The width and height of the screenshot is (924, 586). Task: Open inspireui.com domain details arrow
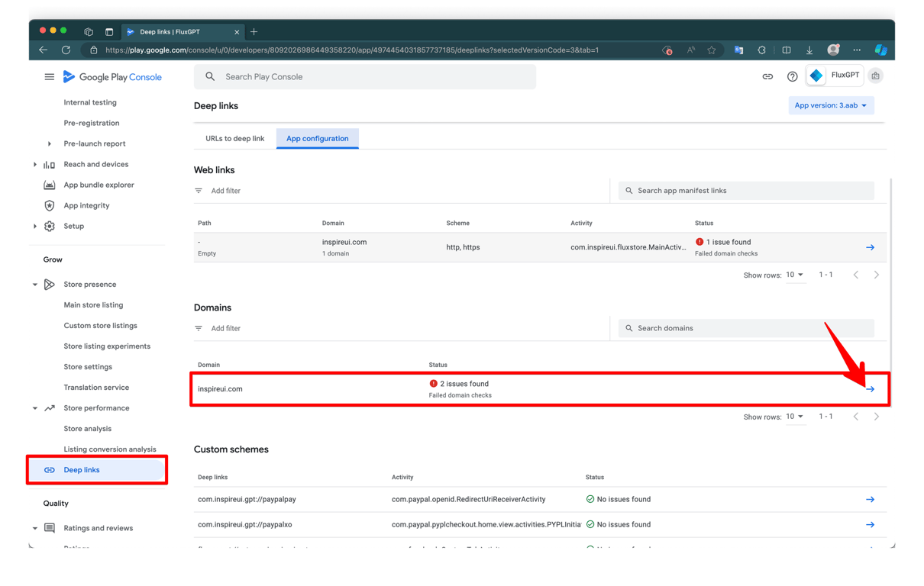point(870,389)
